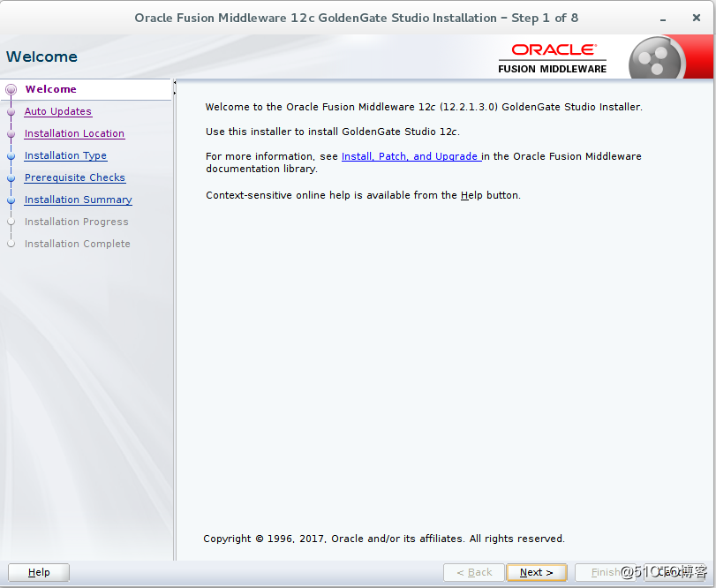Click the Welcome step bullet icon
This screenshot has height=588, width=716.
11,89
